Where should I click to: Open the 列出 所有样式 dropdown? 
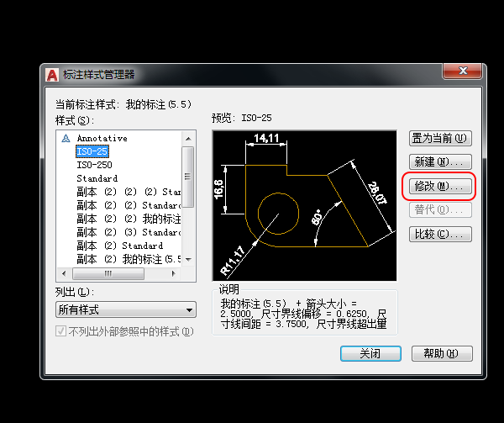click(x=126, y=309)
